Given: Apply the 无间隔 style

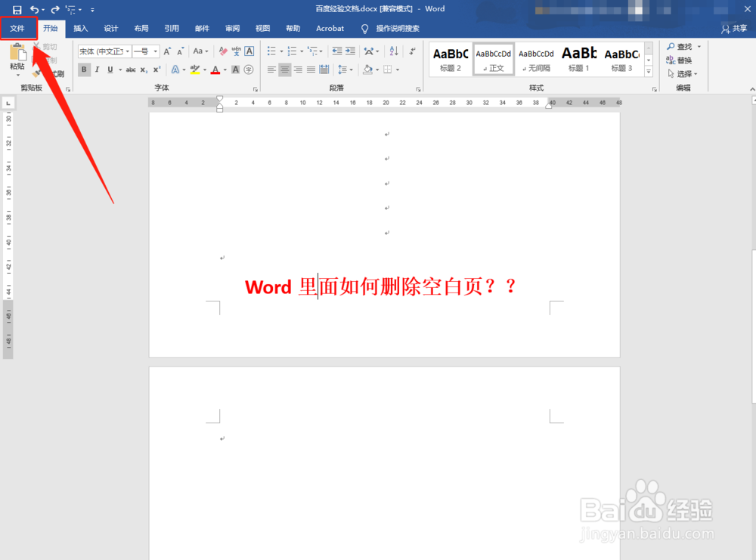Looking at the screenshot, I should point(536,59).
